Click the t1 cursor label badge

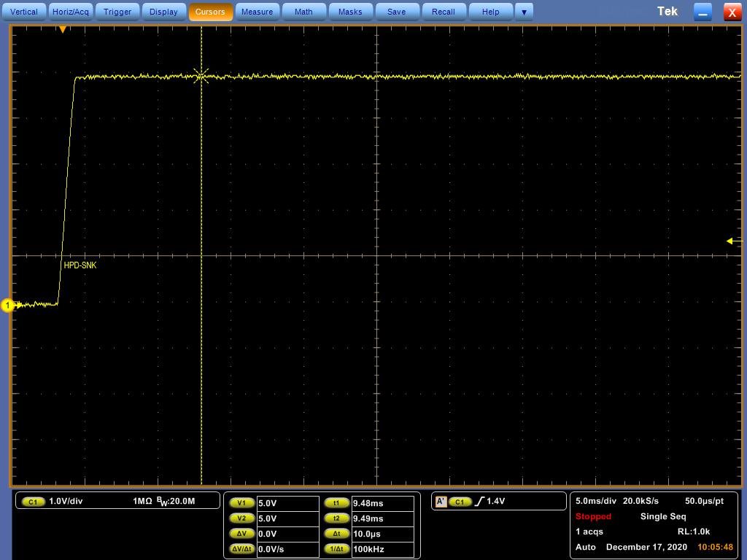tap(336, 503)
